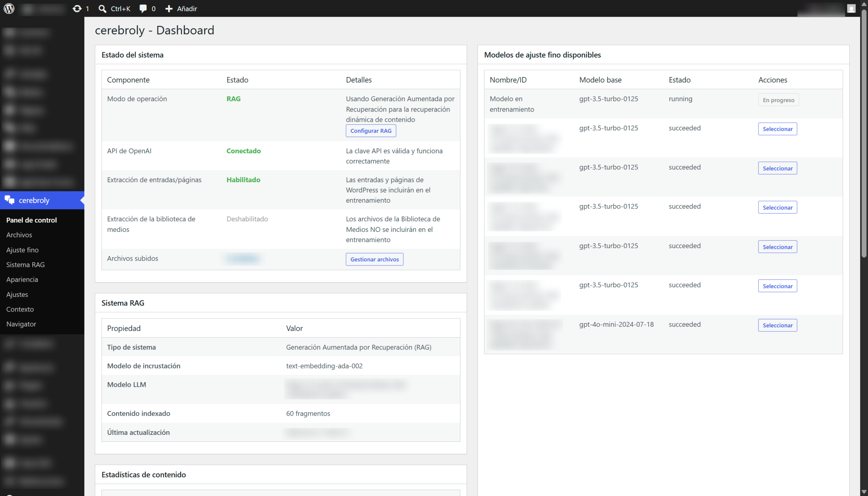The height and width of the screenshot is (496, 868).
Task: Click the updates refresh icon
Action: click(77, 8)
